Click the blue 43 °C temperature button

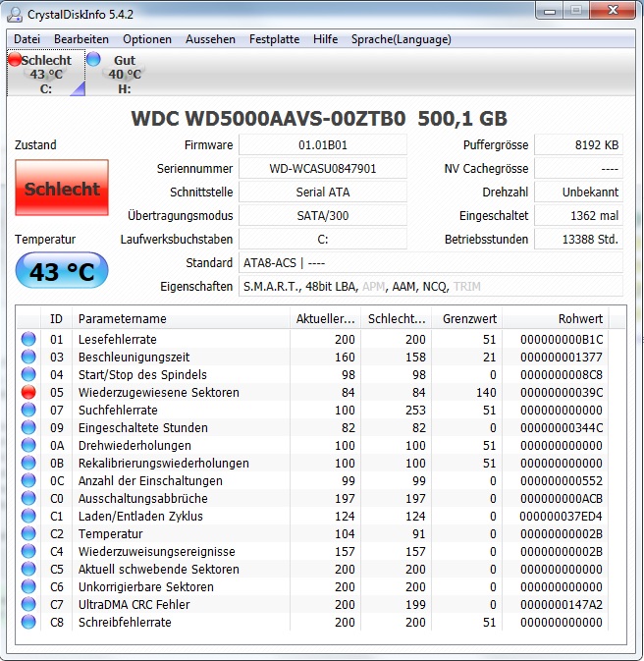pos(62,271)
